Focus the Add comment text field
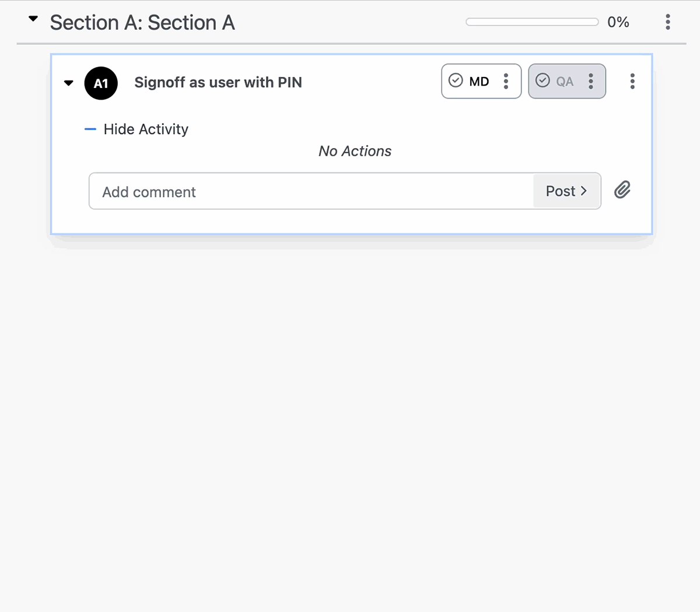700x612 pixels. [x=311, y=191]
